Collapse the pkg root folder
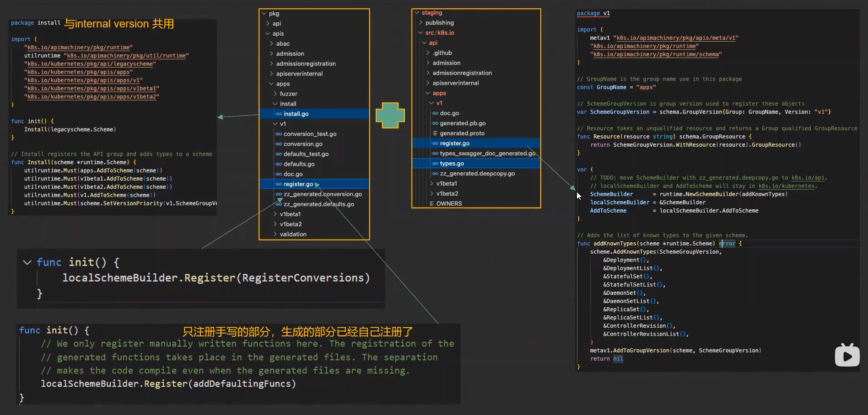The width and height of the screenshot is (868, 415). 264,14
